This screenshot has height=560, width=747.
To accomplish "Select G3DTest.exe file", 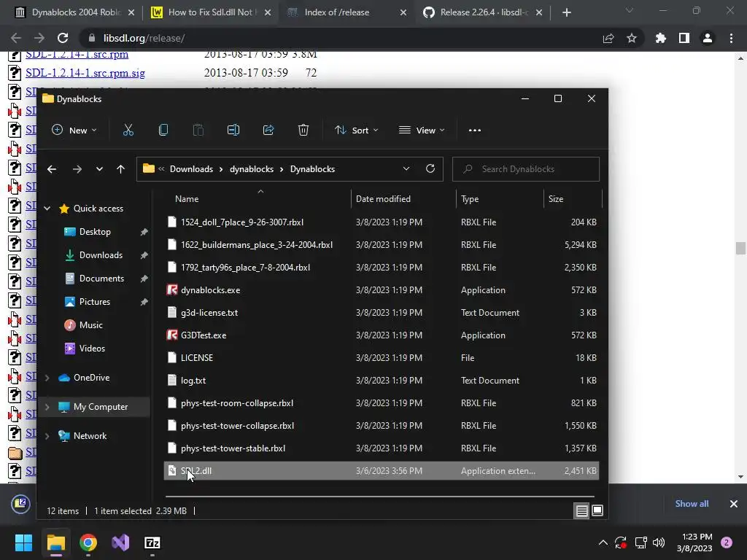I will point(204,335).
